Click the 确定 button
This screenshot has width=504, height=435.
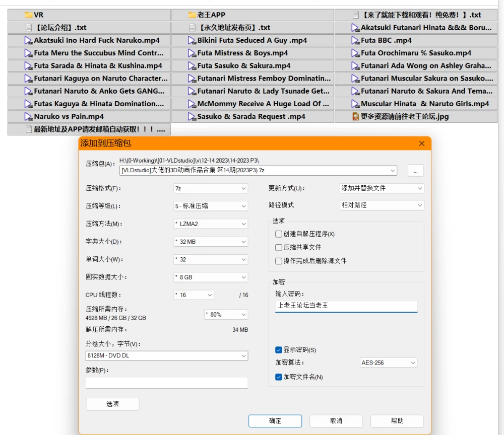click(275, 421)
